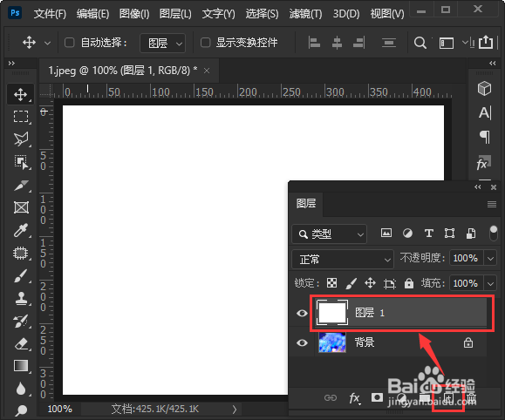
Task: Select the Patch tool with dotted outline
Action: [21, 254]
